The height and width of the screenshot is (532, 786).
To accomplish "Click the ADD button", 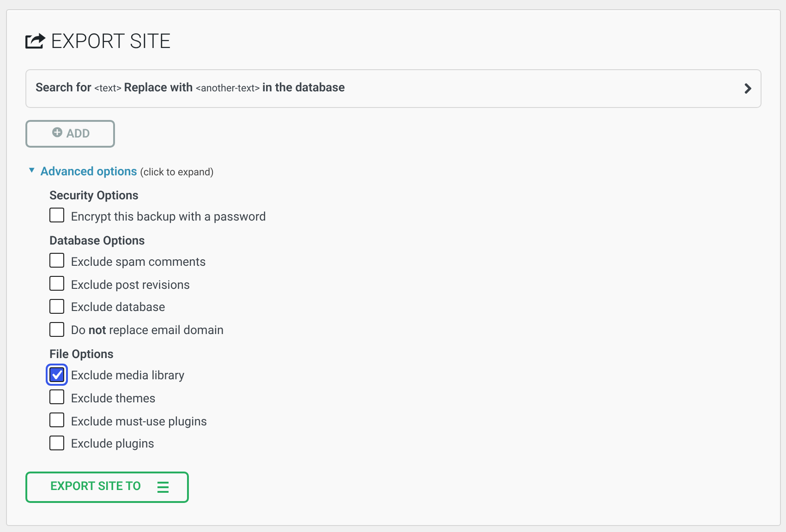I will (70, 134).
